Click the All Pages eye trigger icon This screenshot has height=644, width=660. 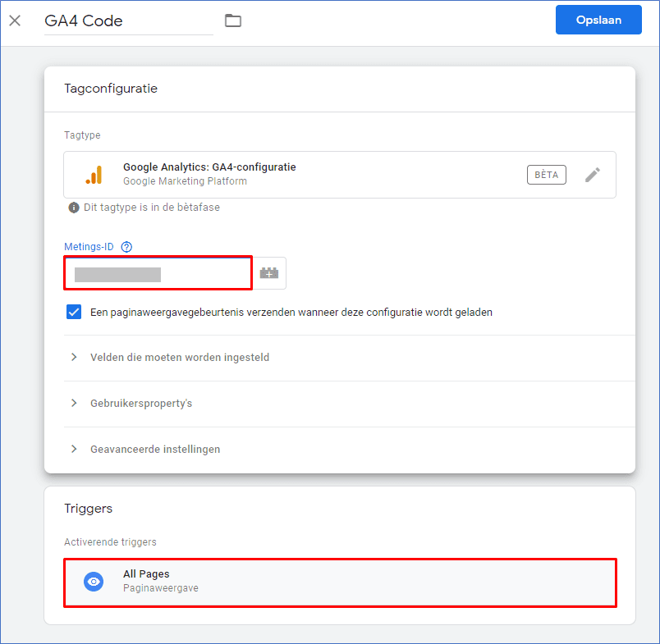[94, 582]
